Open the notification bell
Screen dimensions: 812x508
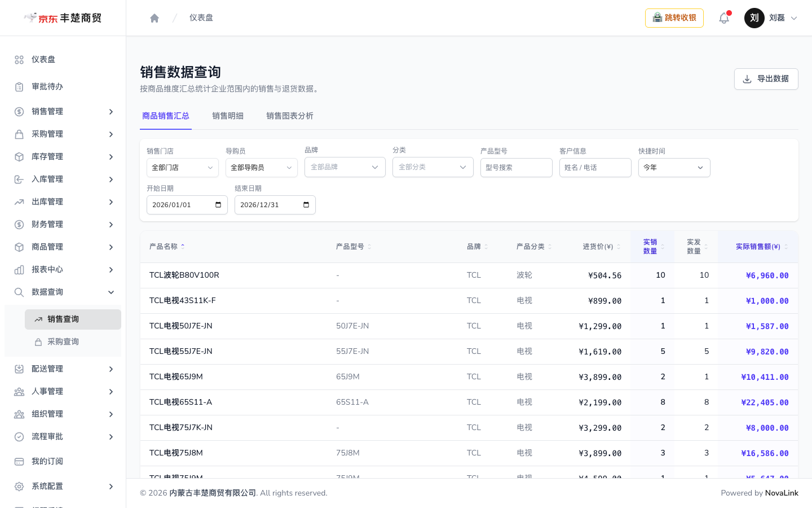(x=724, y=18)
